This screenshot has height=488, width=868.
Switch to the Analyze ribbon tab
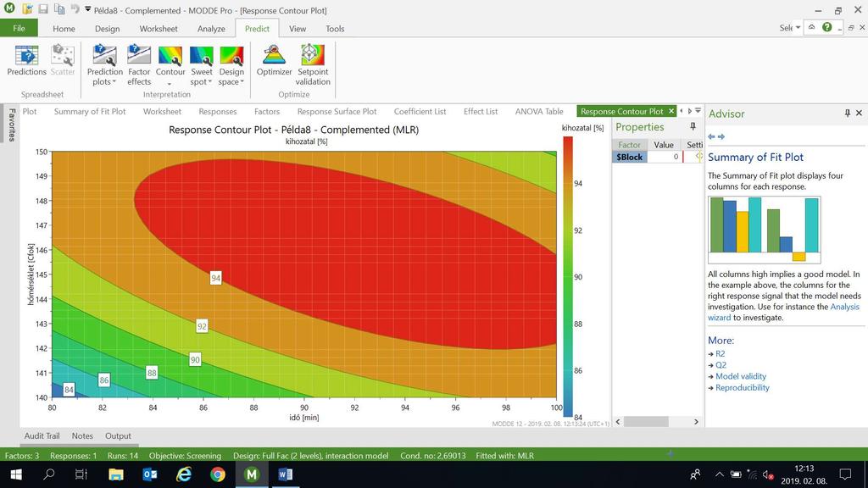click(x=211, y=29)
